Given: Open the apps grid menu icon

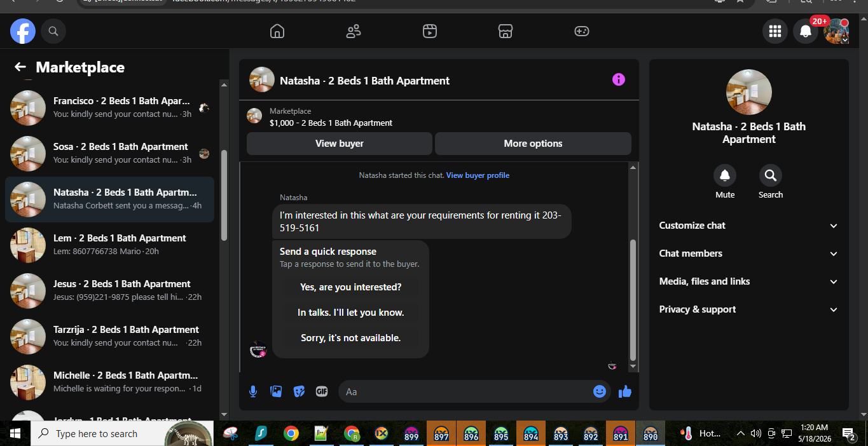Looking at the screenshot, I should pyautogui.click(x=775, y=31).
